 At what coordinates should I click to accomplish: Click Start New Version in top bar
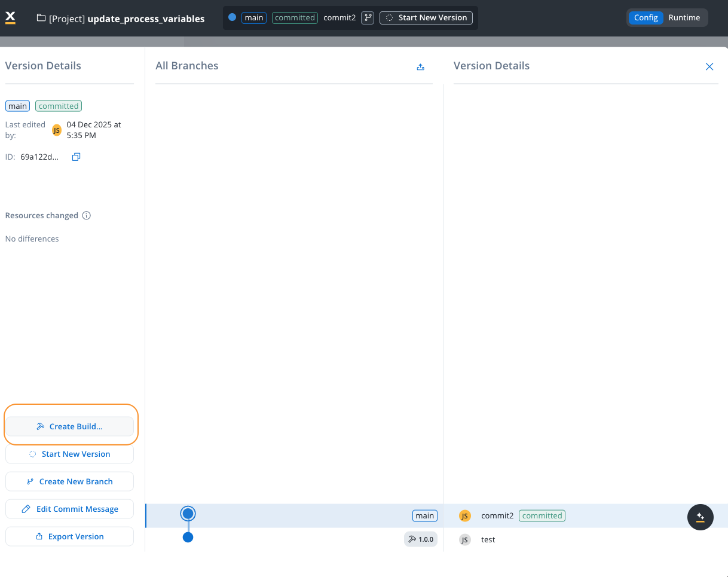pos(426,18)
